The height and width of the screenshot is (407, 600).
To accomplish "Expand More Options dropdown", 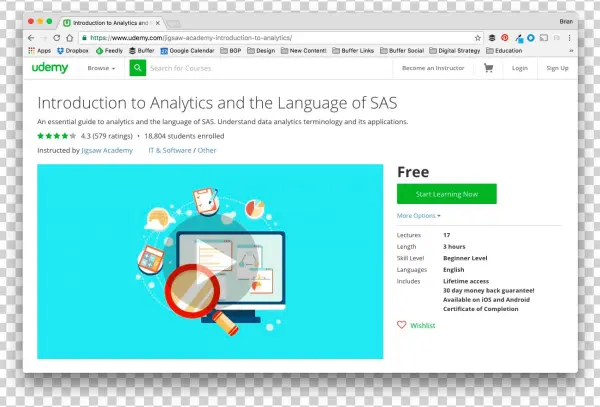I will [x=418, y=216].
